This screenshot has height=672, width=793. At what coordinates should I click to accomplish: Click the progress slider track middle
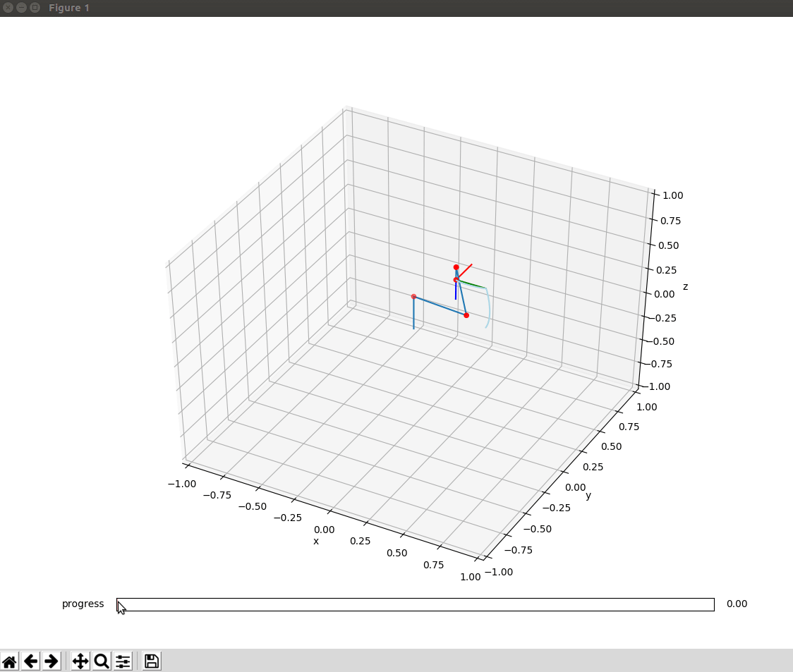pos(415,604)
